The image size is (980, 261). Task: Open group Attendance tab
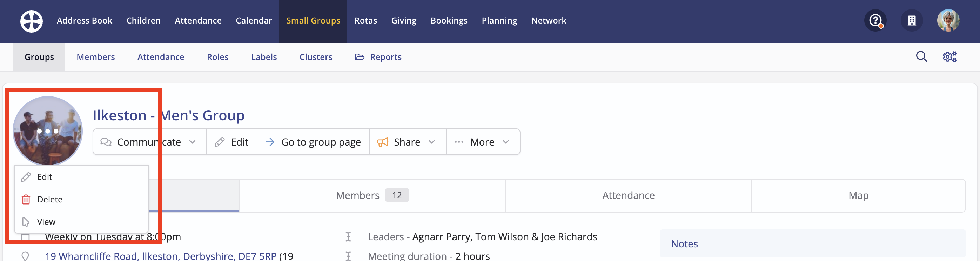tap(629, 195)
